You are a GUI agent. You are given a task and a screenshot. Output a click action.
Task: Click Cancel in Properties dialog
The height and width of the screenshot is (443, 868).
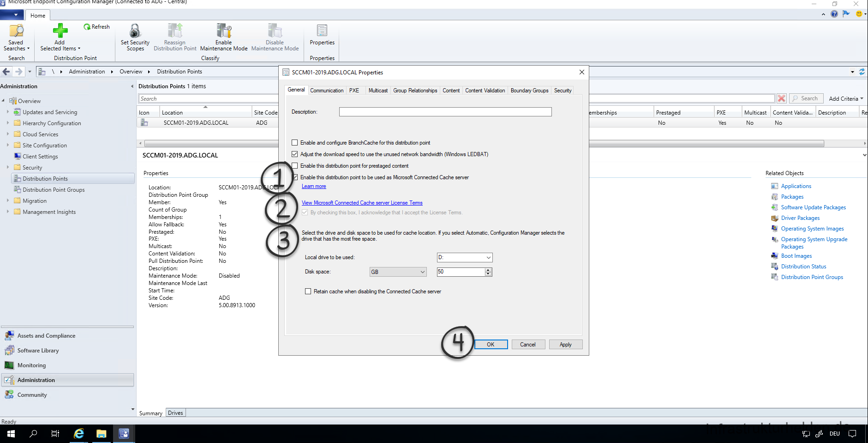528,345
